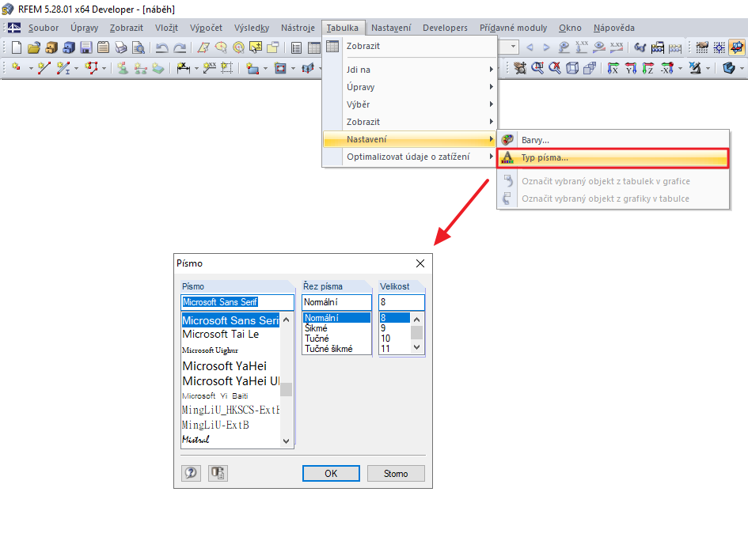Draw a new line
This screenshot has height=560, width=748.
tap(44, 68)
